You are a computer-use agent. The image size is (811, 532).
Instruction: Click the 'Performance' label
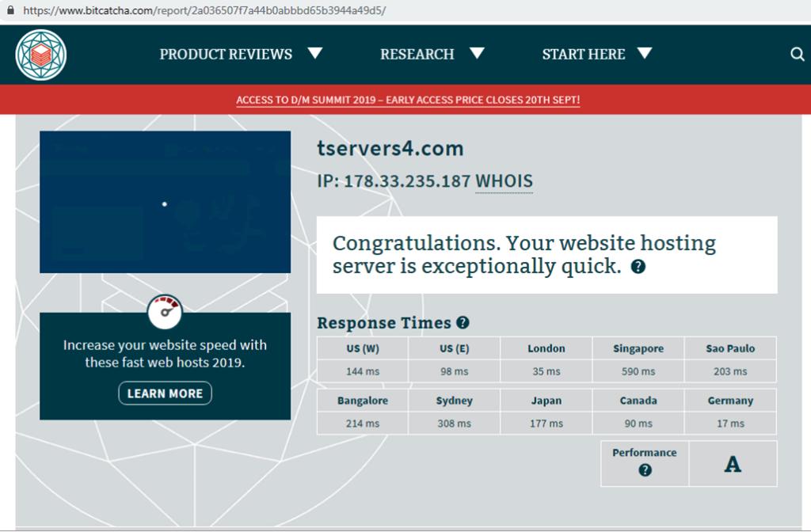(645, 452)
